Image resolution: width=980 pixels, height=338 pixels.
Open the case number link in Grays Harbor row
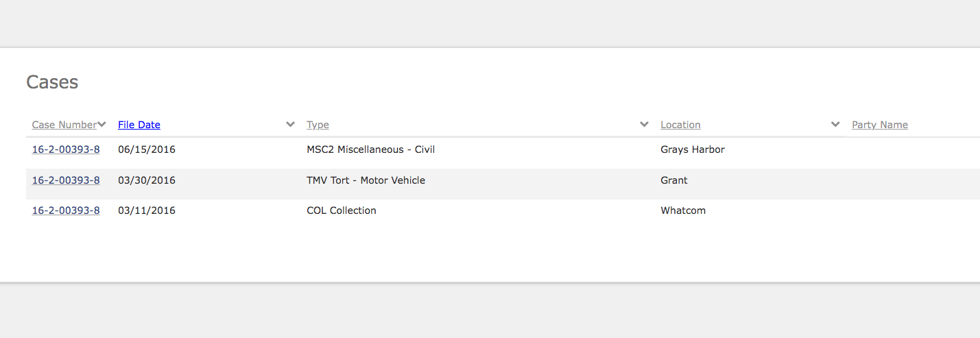(66, 149)
